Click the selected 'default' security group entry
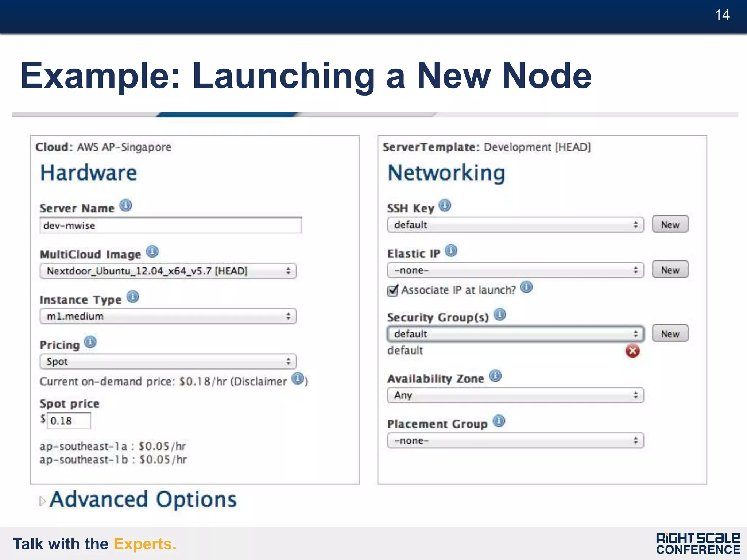Screen dimensions: 747x560 point(405,350)
